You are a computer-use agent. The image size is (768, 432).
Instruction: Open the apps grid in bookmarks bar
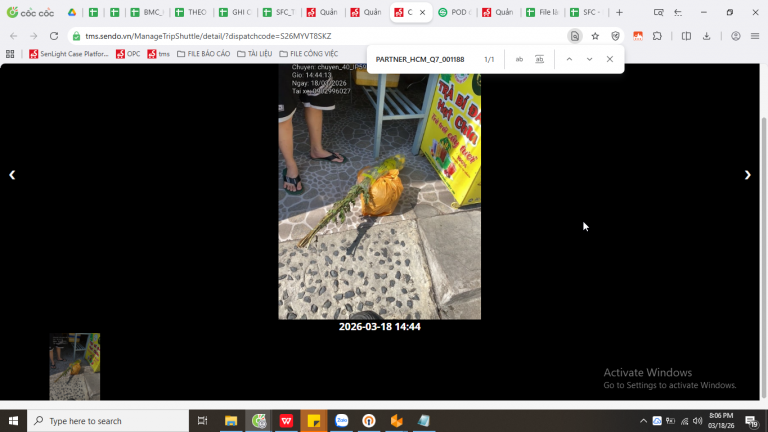[x=10, y=54]
